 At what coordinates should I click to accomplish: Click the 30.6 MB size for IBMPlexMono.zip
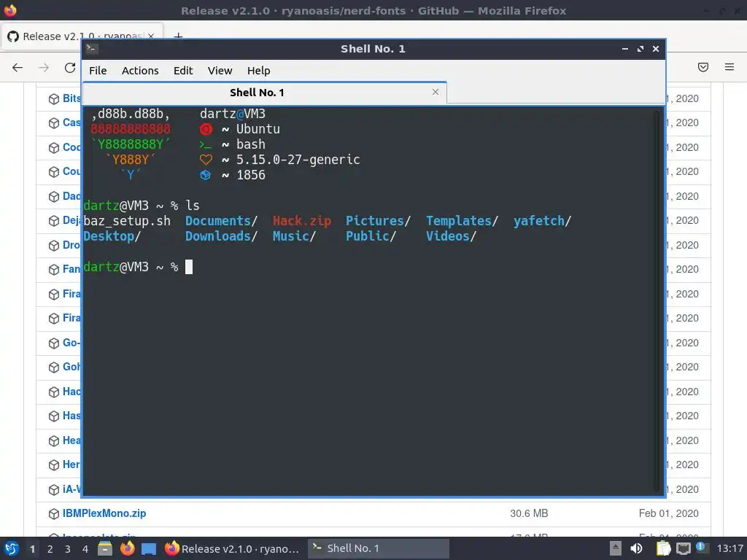tap(529, 513)
